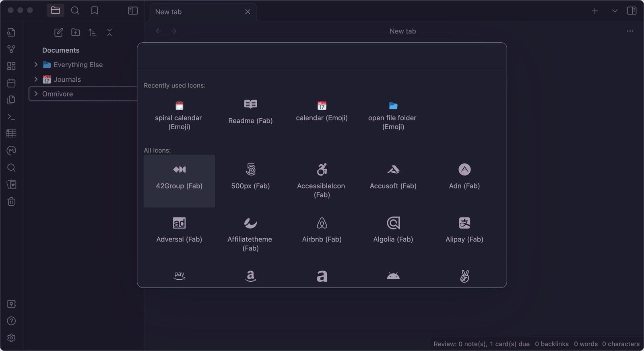The height and width of the screenshot is (351, 644).
Task: Expand the Omnivore folder
Action: (x=36, y=93)
